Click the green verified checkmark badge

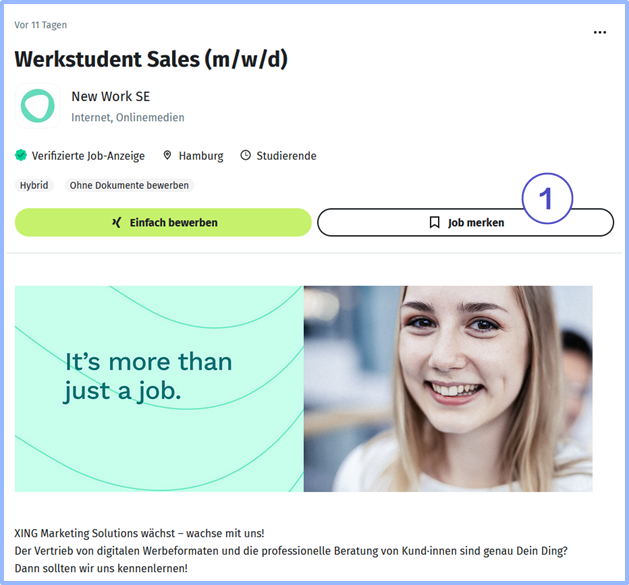pyautogui.click(x=21, y=156)
